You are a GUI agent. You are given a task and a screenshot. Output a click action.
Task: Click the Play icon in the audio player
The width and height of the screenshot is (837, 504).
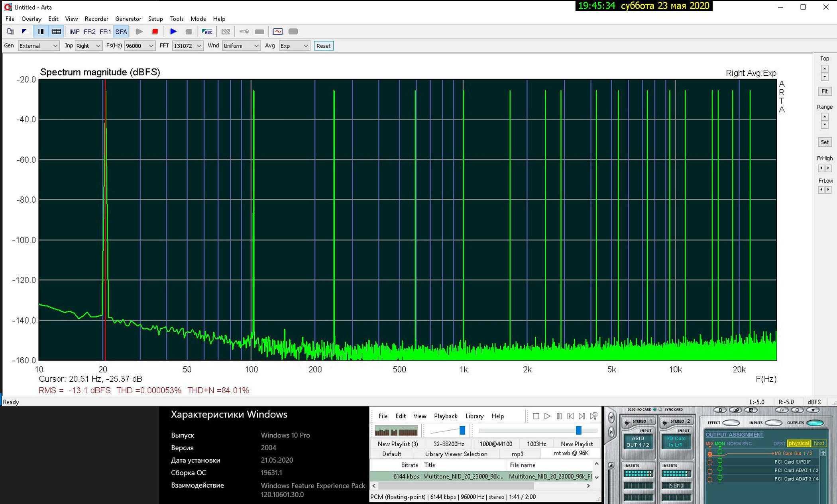[x=547, y=416]
